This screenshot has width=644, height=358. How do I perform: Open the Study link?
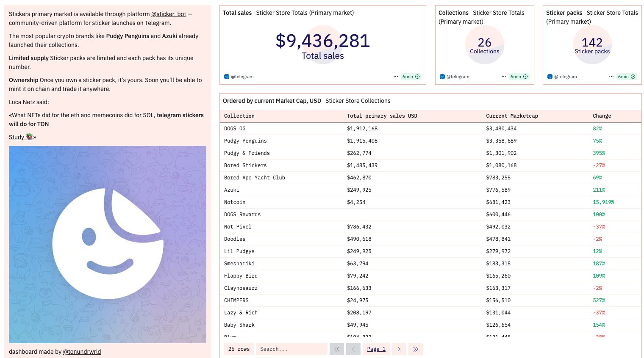click(21, 137)
